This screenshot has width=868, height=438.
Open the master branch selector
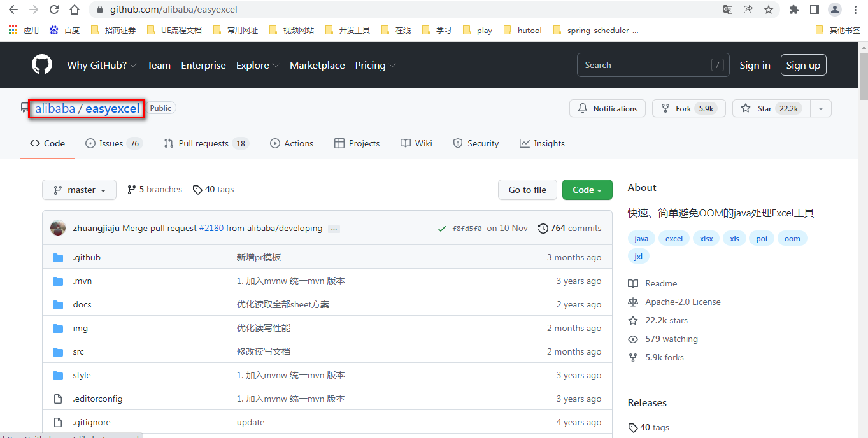[x=80, y=190]
